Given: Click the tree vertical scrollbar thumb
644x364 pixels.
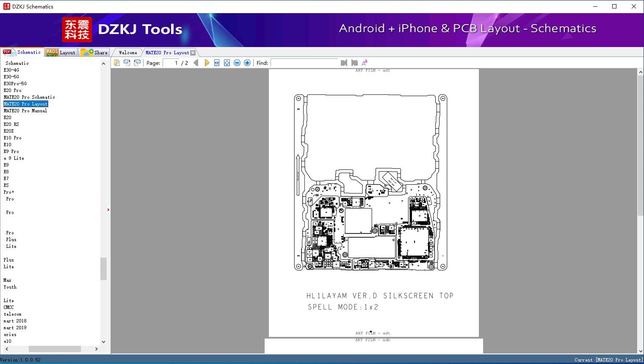Looking at the screenshot, I should tap(103, 269).
